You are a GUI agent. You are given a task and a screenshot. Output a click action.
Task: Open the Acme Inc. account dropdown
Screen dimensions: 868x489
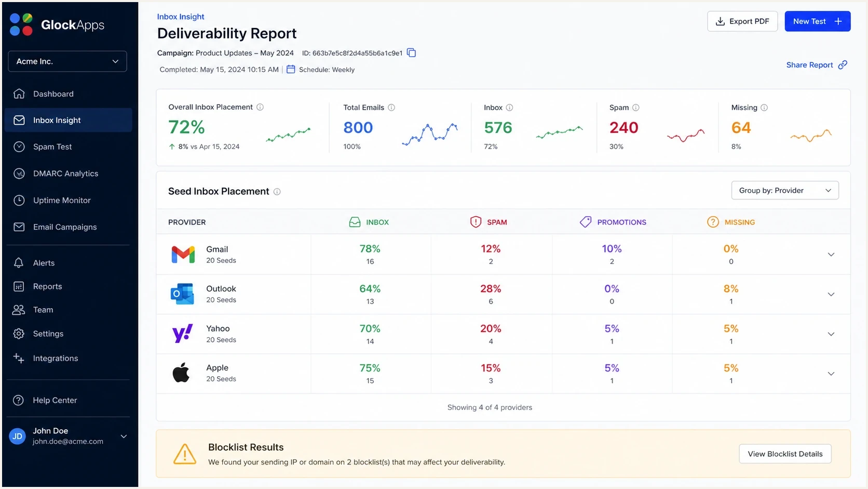coord(67,61)
